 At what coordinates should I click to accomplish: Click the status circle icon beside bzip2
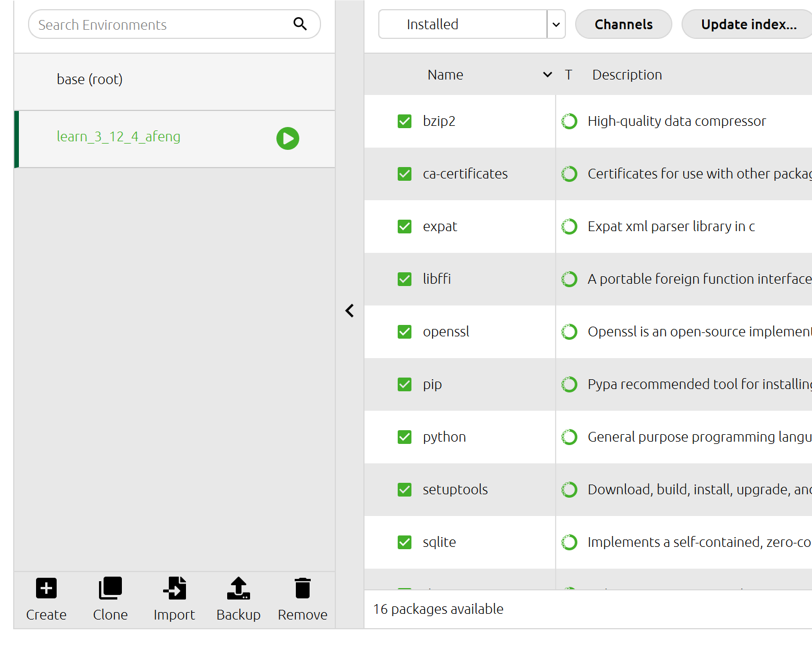(x=569, y=121)
